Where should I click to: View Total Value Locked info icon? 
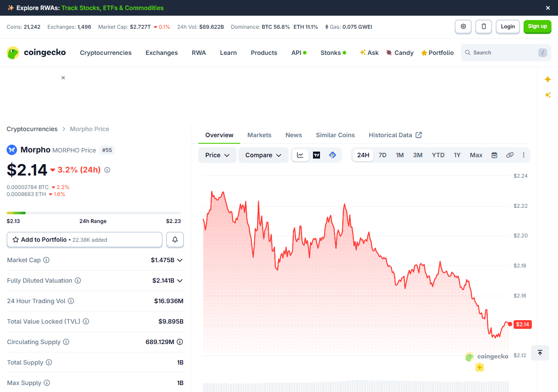coord(86,321)
